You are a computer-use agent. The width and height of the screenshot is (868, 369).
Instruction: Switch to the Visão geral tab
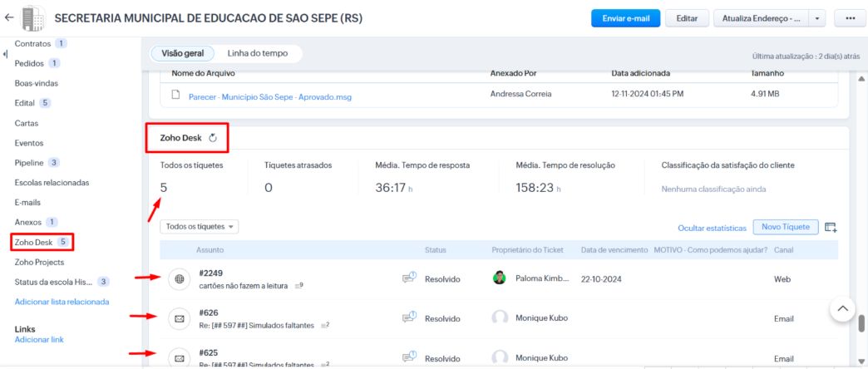182,54
